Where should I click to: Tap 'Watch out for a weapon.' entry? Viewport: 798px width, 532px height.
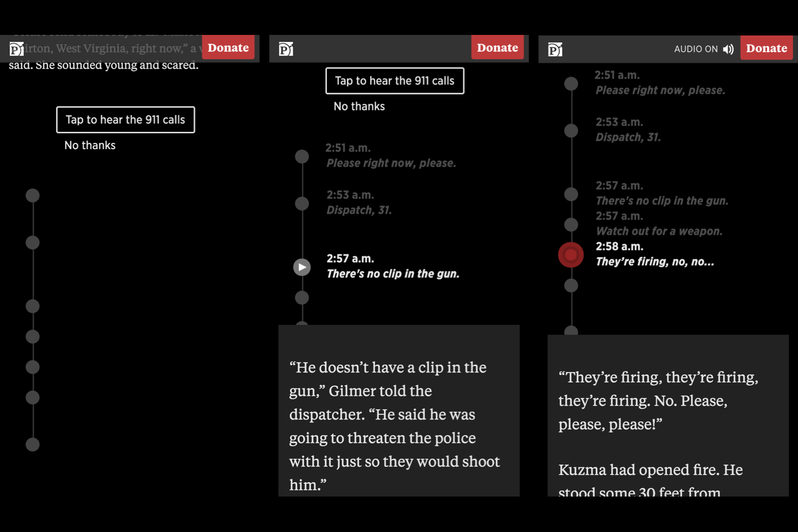[659, 232]
